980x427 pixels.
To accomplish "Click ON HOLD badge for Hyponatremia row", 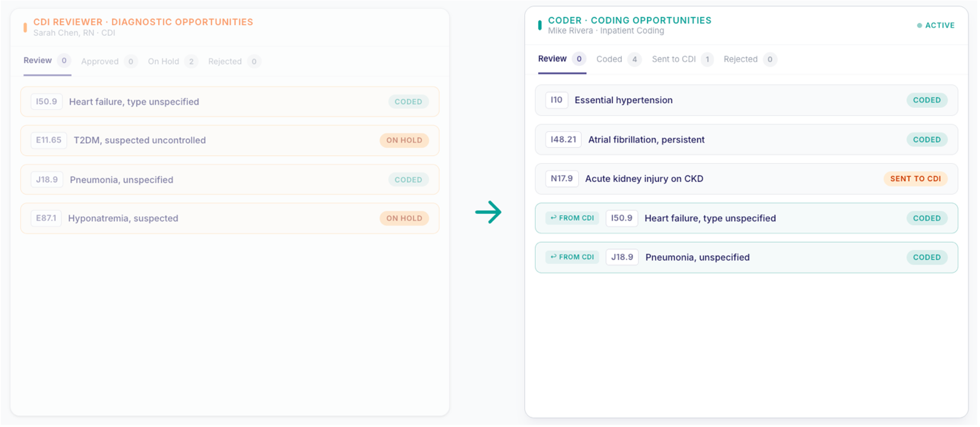I will click(404, 218).
